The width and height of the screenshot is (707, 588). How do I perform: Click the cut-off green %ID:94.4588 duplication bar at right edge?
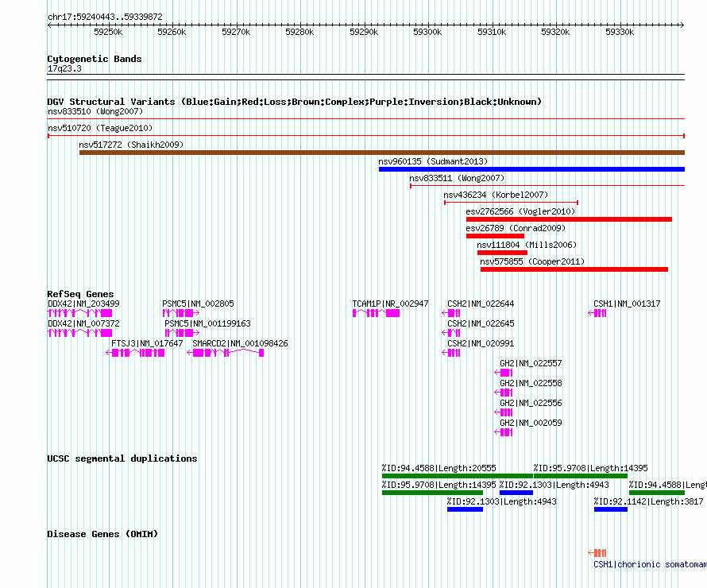(657, 493)
